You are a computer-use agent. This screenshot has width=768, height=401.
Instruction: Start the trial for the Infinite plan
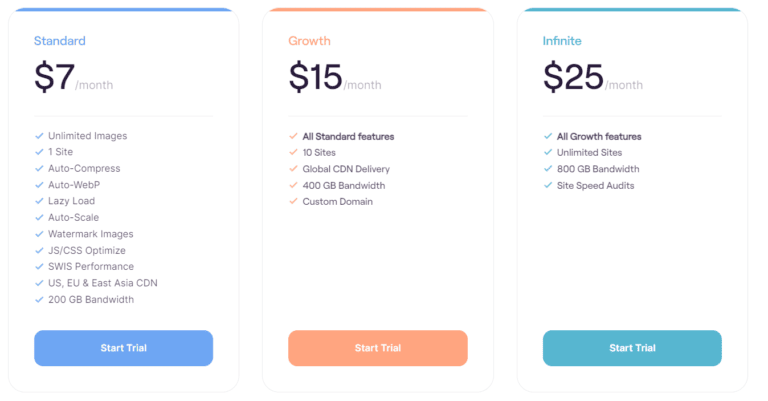coord(632,348)
